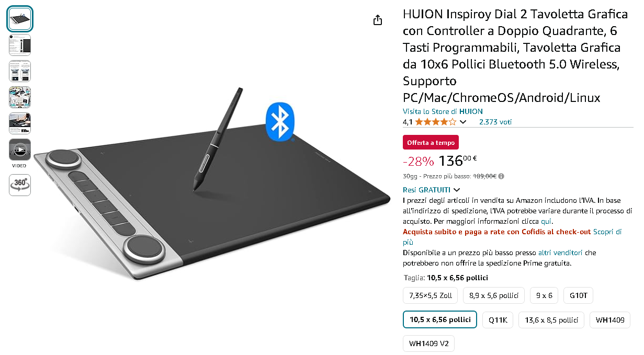Click the star rating icons

point(435,122)
